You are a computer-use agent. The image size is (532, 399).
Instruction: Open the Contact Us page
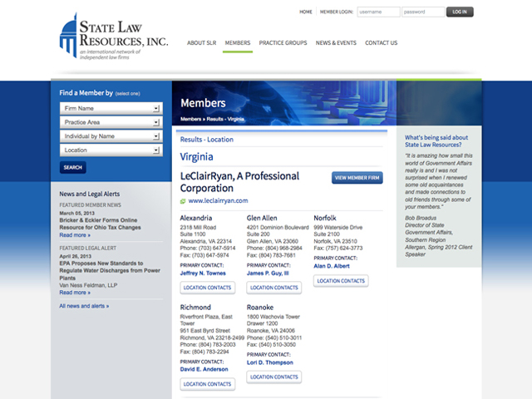click(x=381, y=43)
